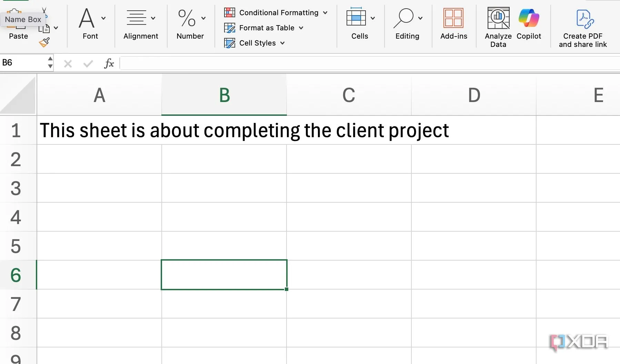Open the Number format group
This screenshot has width=620, height=364.
(190, 24)
